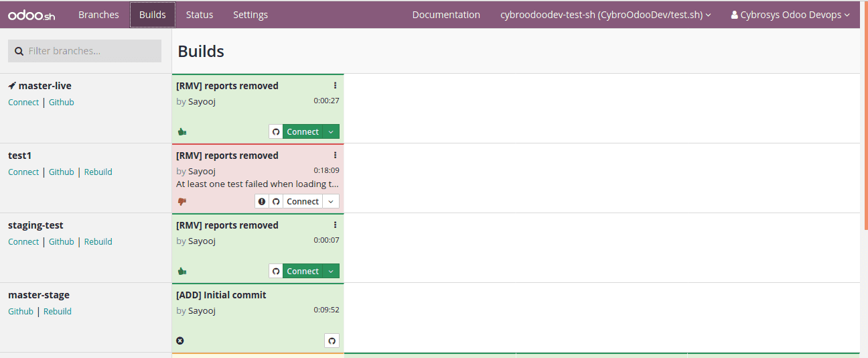Click GitHub icon on staging-test build
The width and height of the screenshot is (868, 358).
coord(276,272)
